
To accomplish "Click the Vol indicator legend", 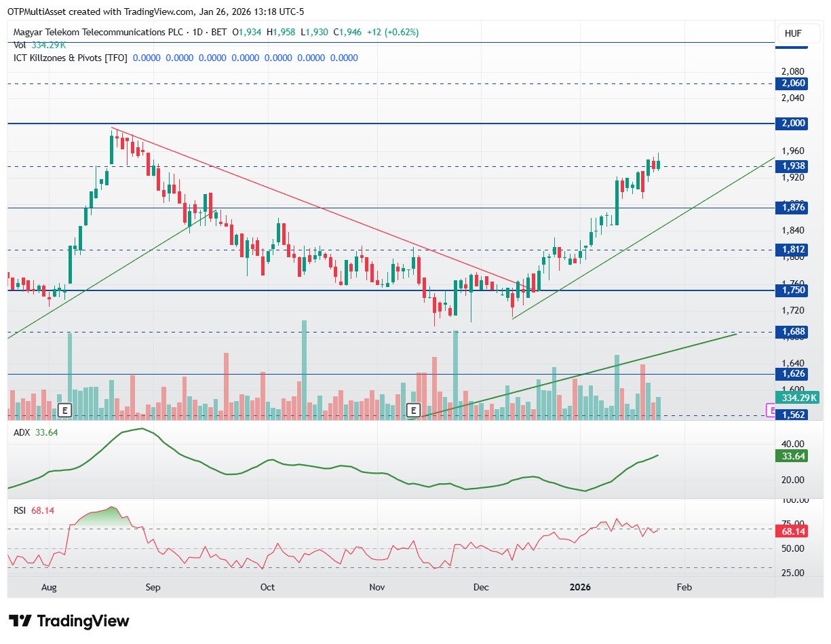I will coord(20,45).
